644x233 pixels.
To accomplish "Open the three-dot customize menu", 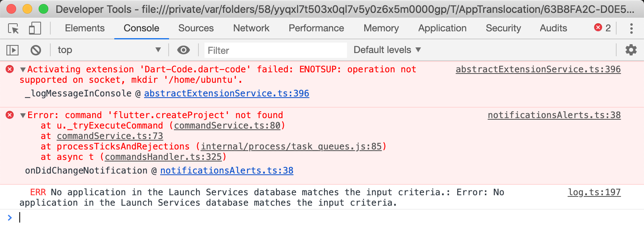I will [x=632, y=28].
